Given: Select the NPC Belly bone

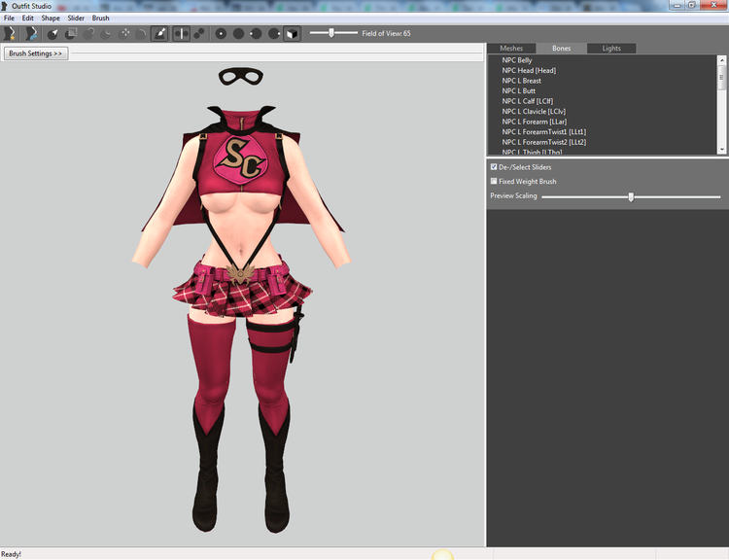Looking at the screenshot, I should coord(516,60).
